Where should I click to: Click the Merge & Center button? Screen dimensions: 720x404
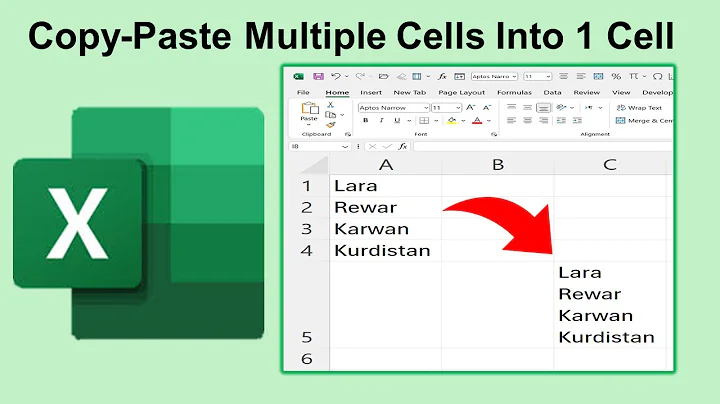pyautogui.click(x=644, y=121)
